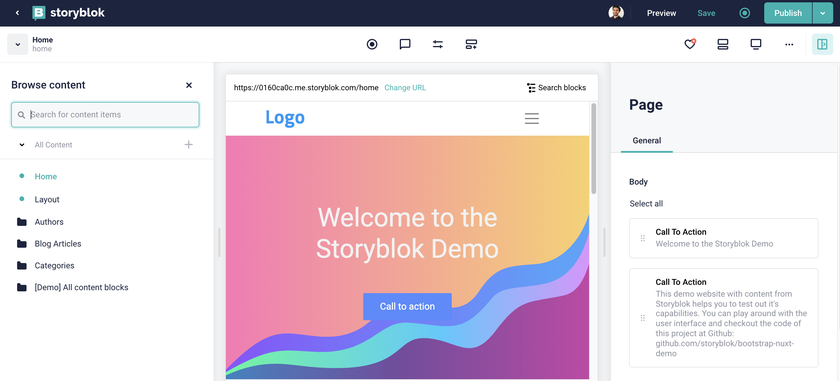Switch to the stacked layout view icon
The height and width of the screenshot is (381, 840).
coord(723,44)
